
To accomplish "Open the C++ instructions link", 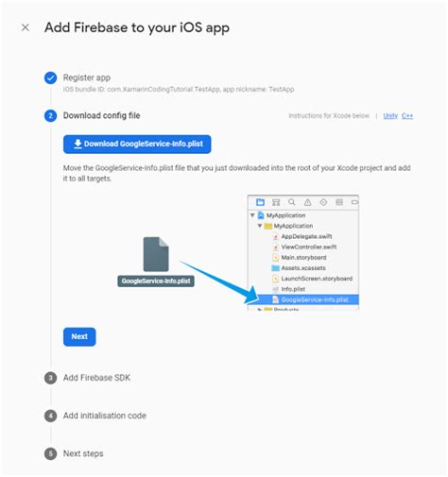I will (407, 116).
